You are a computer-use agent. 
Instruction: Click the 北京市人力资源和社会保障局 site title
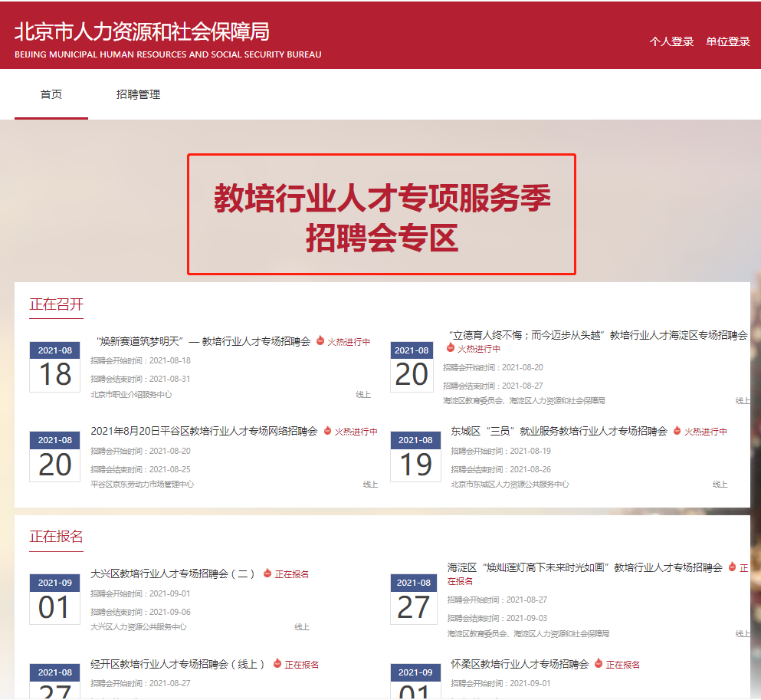click(142, 31)
